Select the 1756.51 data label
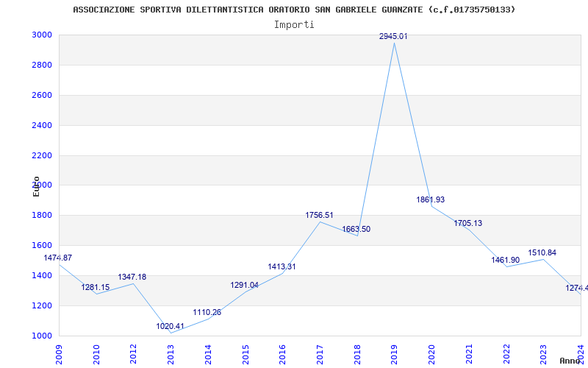This screenshot has height=368, width=588. point(319,216)
